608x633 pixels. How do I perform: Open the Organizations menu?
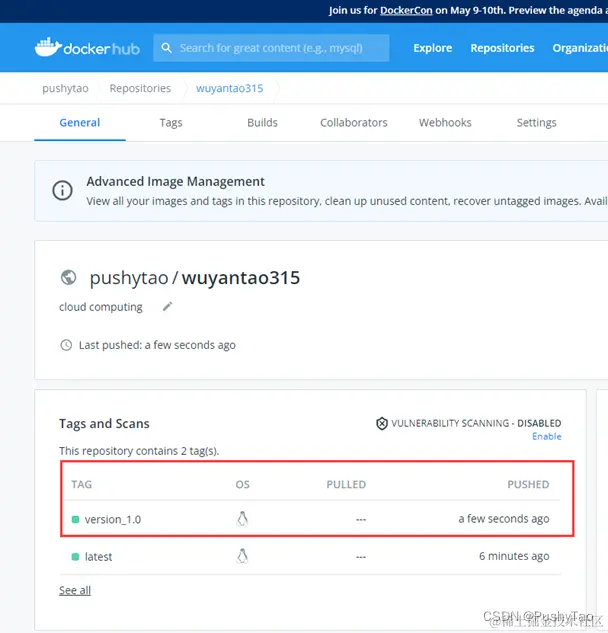coord(580,48)
